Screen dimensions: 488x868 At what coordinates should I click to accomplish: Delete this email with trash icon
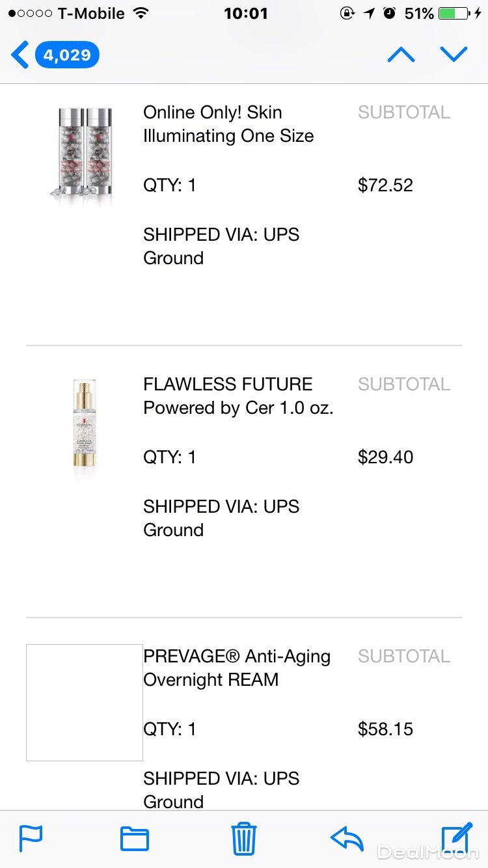coord(244,838)
